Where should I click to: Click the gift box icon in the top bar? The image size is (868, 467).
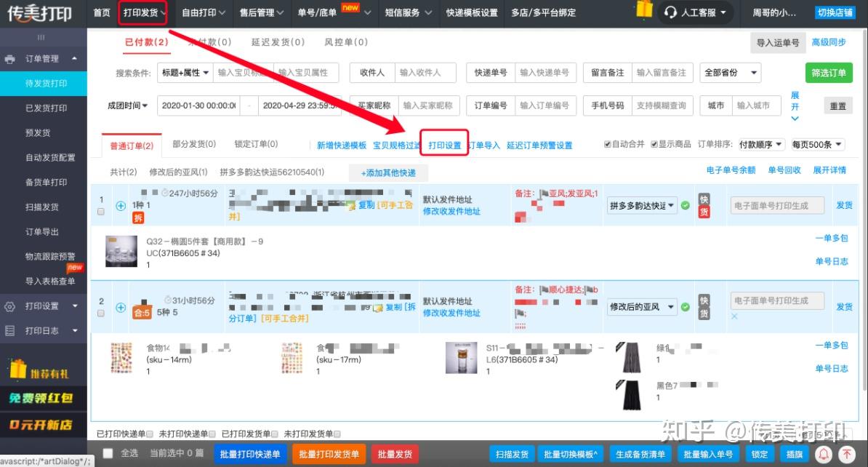[x=644, y=9]
